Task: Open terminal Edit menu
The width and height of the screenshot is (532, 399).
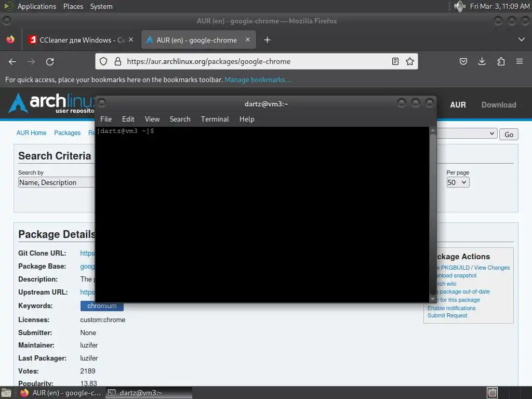Action: 128,119
